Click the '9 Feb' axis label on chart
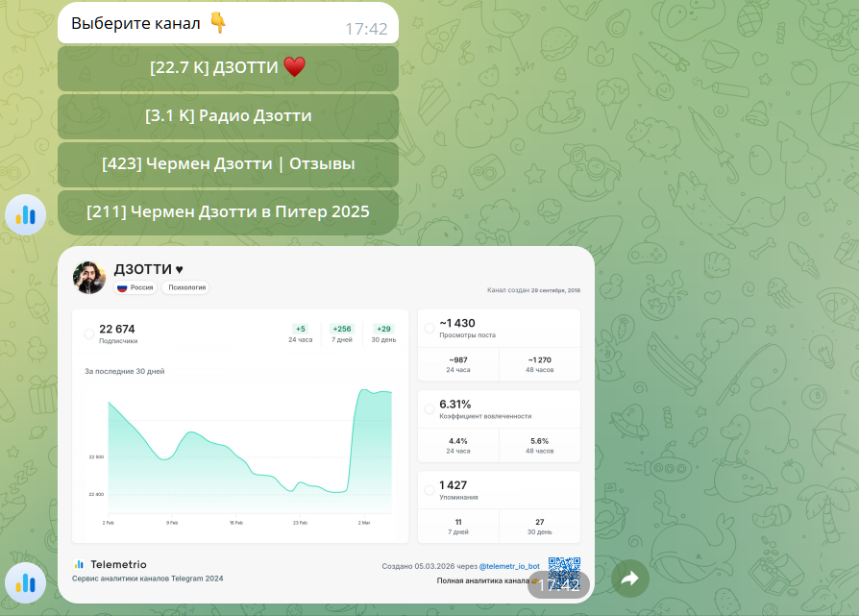Image resolution: width=859 pixels, height=616 pixels. 172,523
